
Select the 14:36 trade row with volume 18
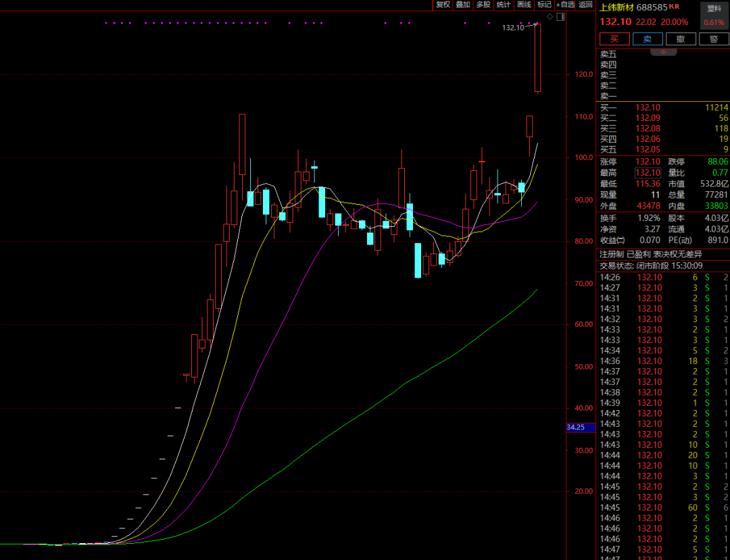pyautogui.click(x=664, y=361)
